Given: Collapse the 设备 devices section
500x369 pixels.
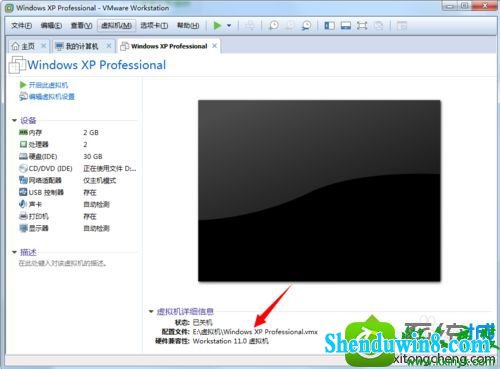Looking at the screenshot, I should [14, 120].
